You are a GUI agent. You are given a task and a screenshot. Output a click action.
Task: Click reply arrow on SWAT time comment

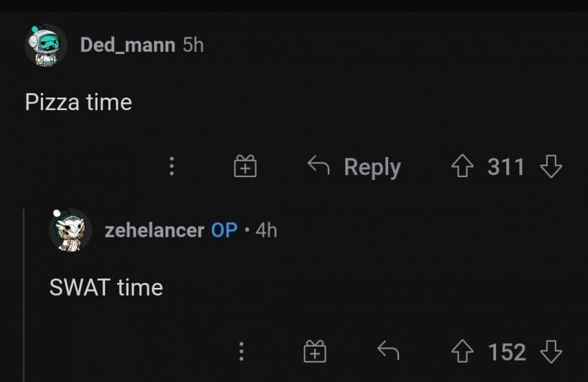coord(388,352)
